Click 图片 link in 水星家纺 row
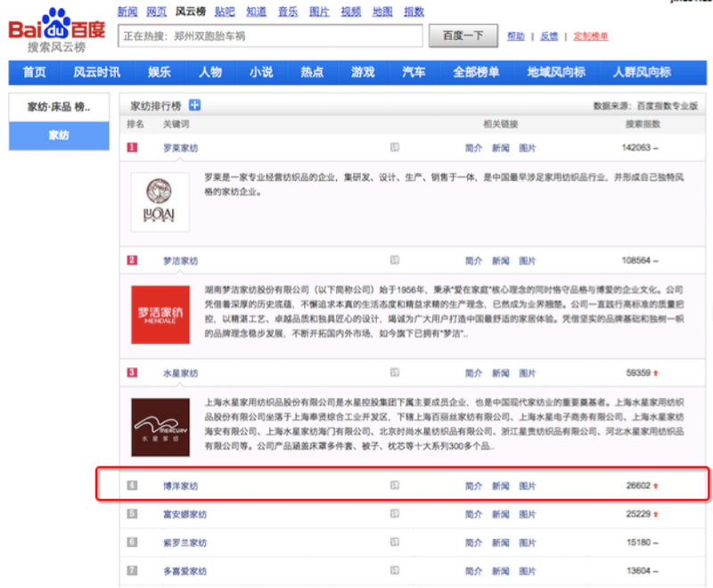The height and width of the screenshot is (588, 713). point(528,373)
